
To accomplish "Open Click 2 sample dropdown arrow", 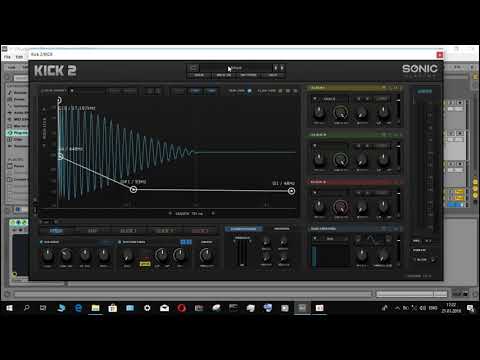I will 315,146.
